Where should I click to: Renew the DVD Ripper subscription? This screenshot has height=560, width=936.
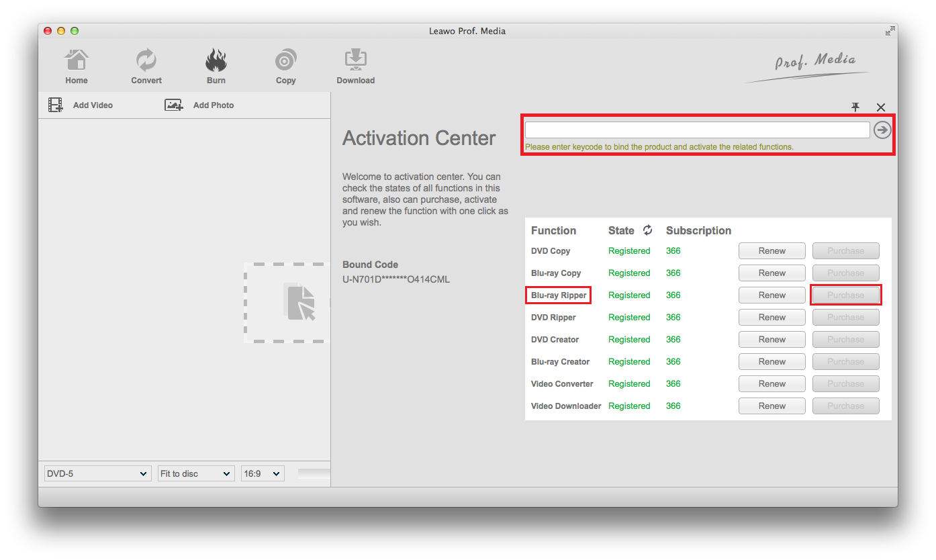click(772, 318)
